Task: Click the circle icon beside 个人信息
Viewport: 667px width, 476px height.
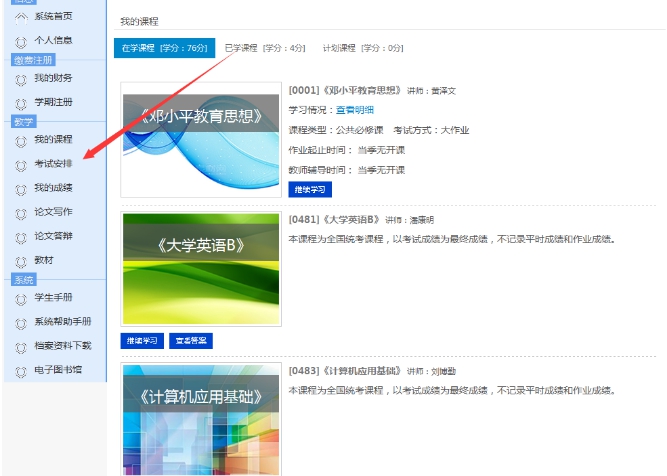Action: click(x=21, y=42)
